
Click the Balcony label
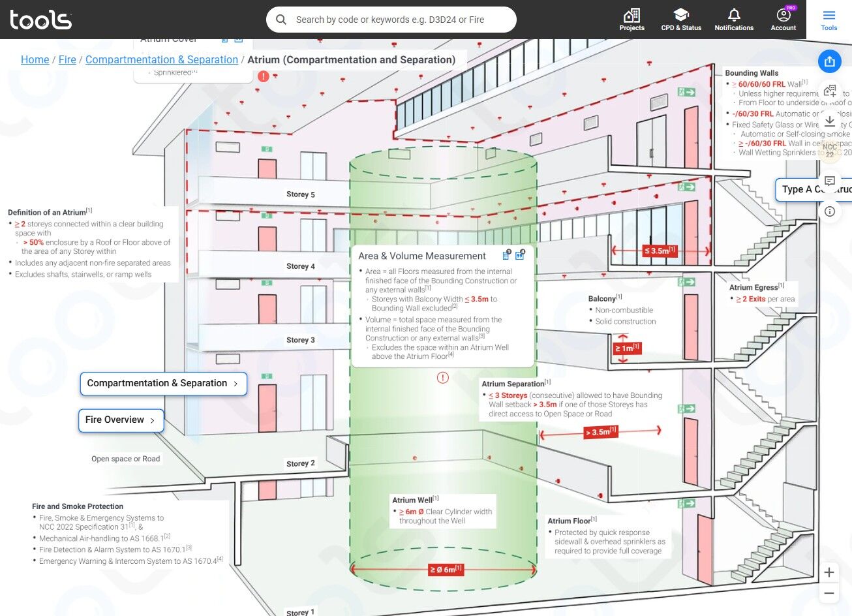click(605, 298)
